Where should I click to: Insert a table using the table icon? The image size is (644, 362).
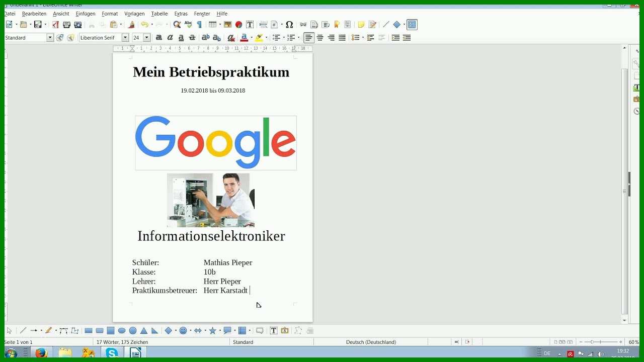[212, 25]
